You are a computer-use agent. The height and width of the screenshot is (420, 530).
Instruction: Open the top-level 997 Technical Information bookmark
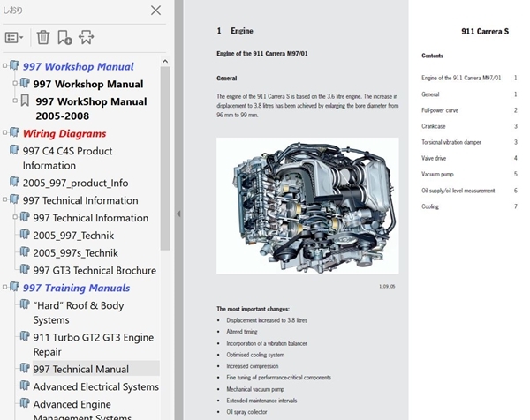coord(80,200)
